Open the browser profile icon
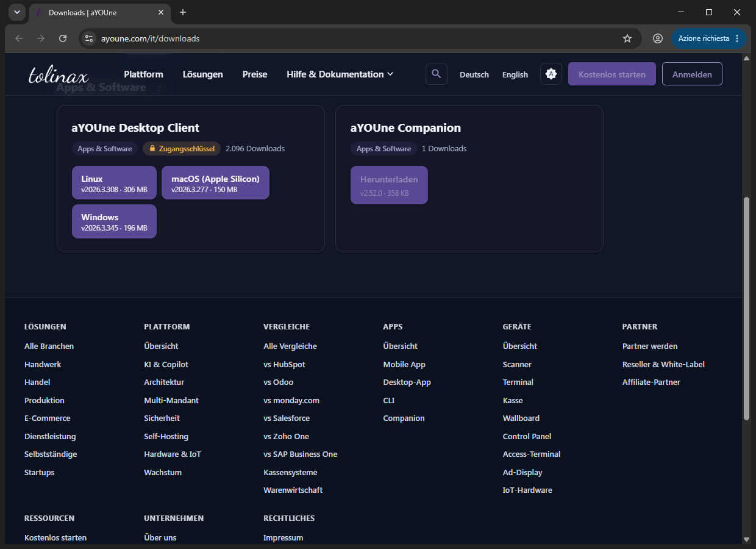 point(658,38)
